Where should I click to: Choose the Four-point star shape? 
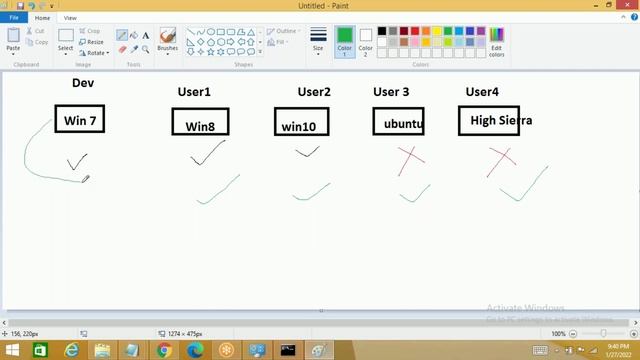point(200,51)
